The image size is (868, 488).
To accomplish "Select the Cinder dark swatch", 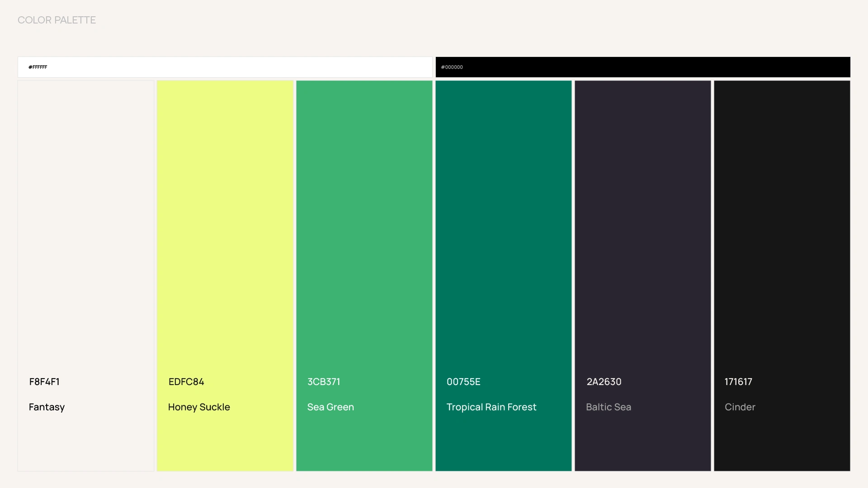I will click(x=782, y=226).
